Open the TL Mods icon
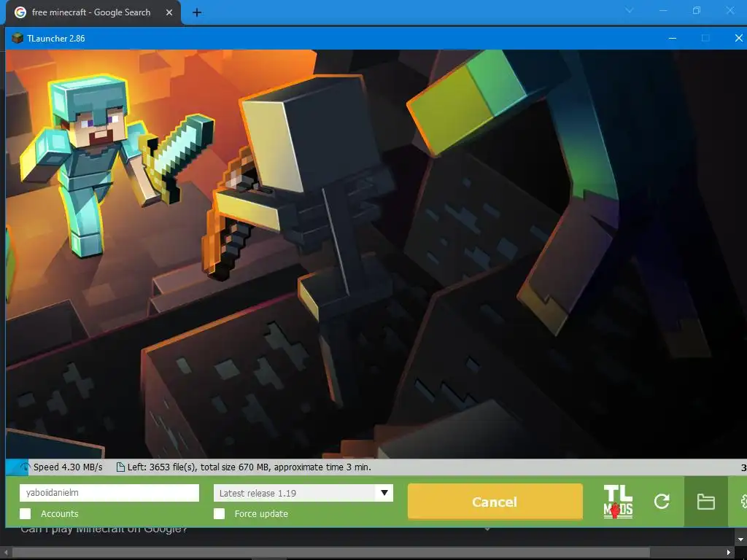 (618, 502)
